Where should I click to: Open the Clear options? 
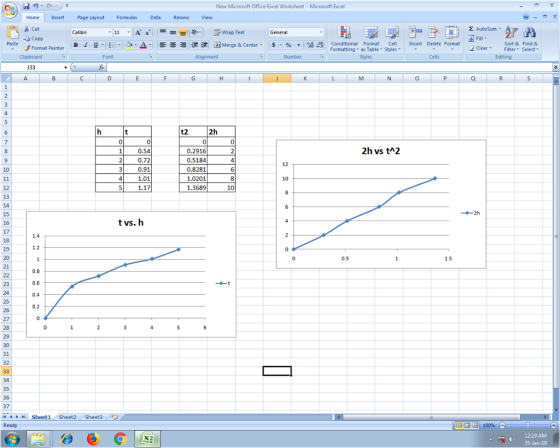click(480, 48)
